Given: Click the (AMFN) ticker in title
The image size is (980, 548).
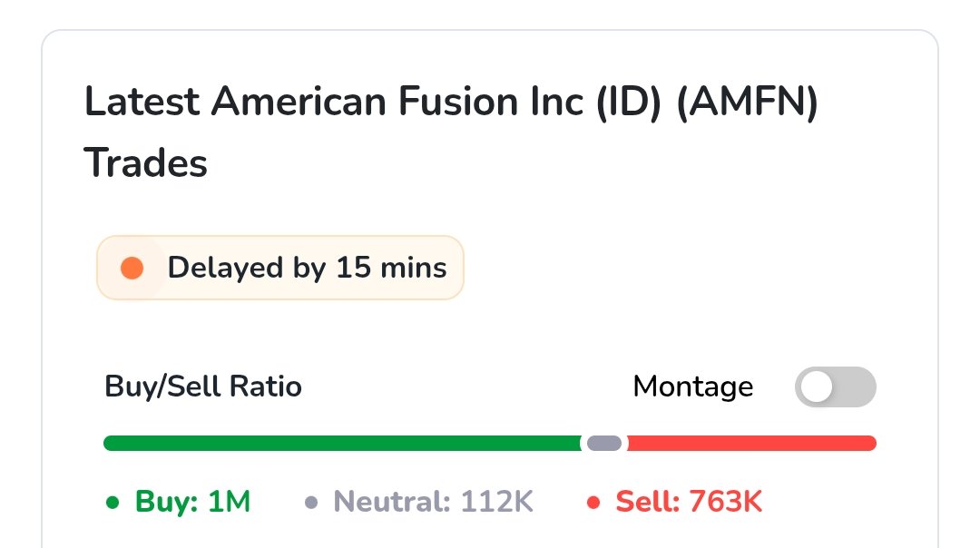Looking at the screenshot, I should tap(748, 102).
